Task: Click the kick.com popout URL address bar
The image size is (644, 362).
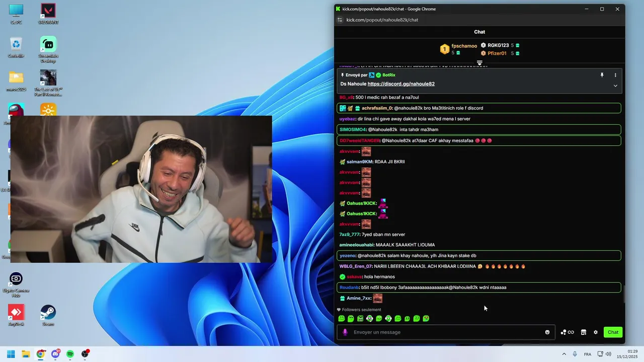Action: [x=382, y=20]
